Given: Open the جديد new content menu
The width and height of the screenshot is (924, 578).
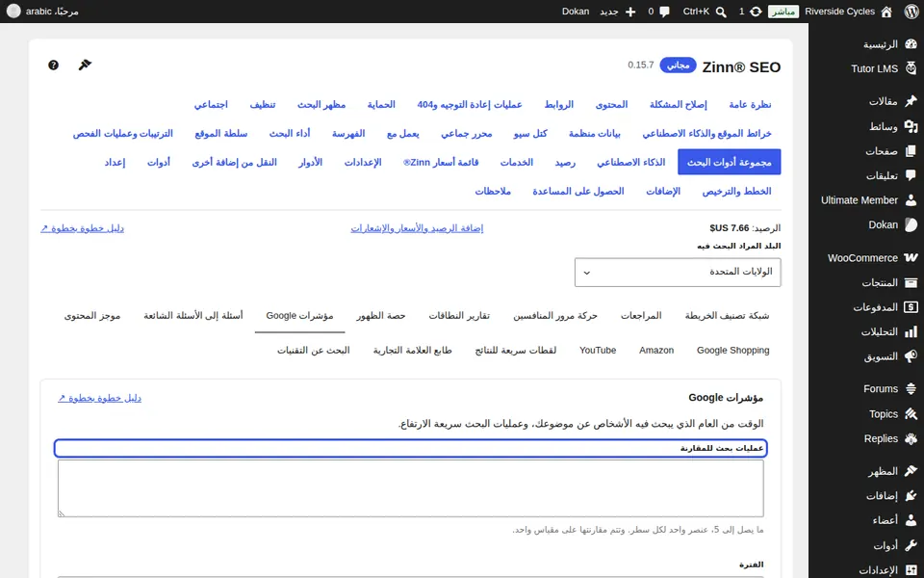Looking at the screenshot, I should coord(618,12).
